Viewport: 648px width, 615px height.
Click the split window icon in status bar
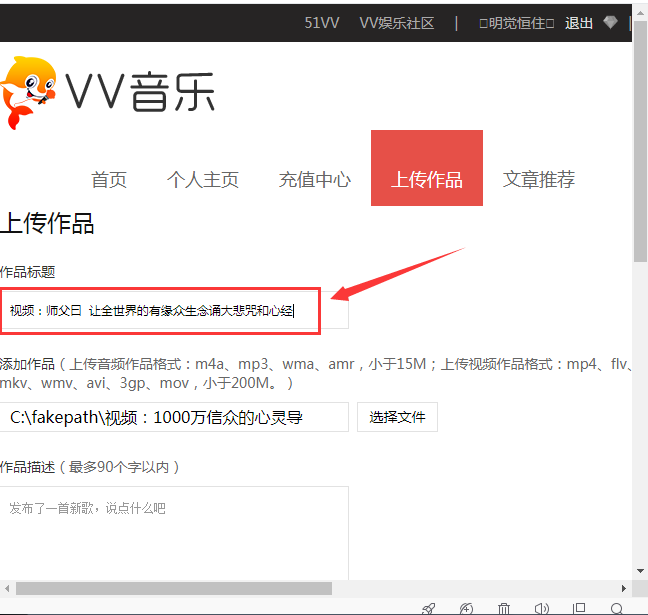pyautogui.click(x=579, y=608)
